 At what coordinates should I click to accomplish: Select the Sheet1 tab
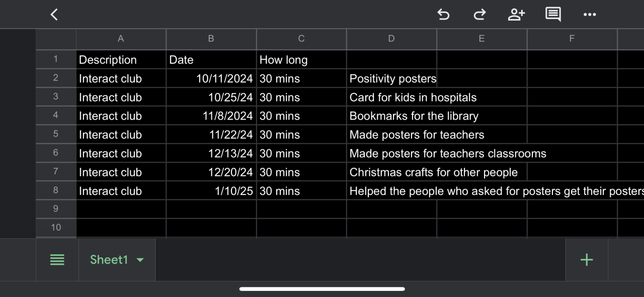click(x=109, y=260)
